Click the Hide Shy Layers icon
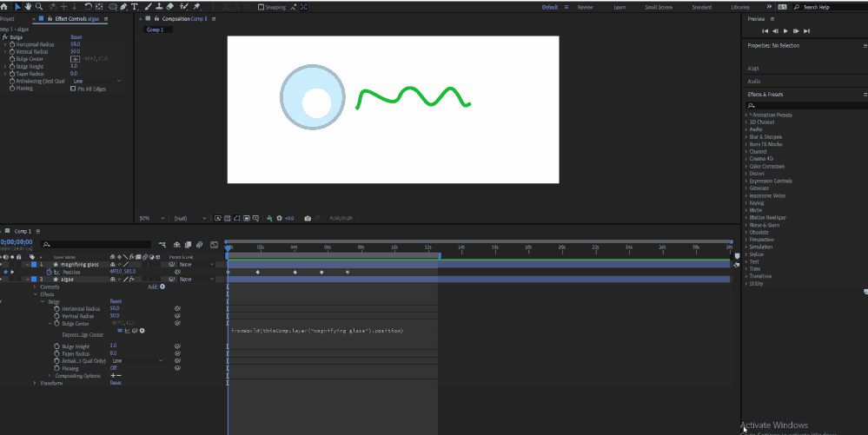This screenshot has width=868, height=435. [x=176, y=244]
